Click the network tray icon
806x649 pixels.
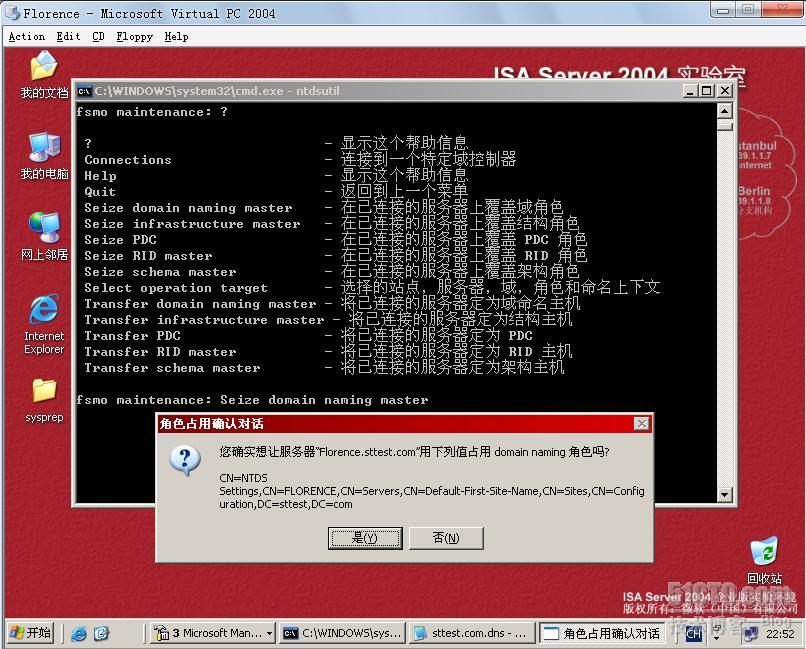(x=750, y=634)
